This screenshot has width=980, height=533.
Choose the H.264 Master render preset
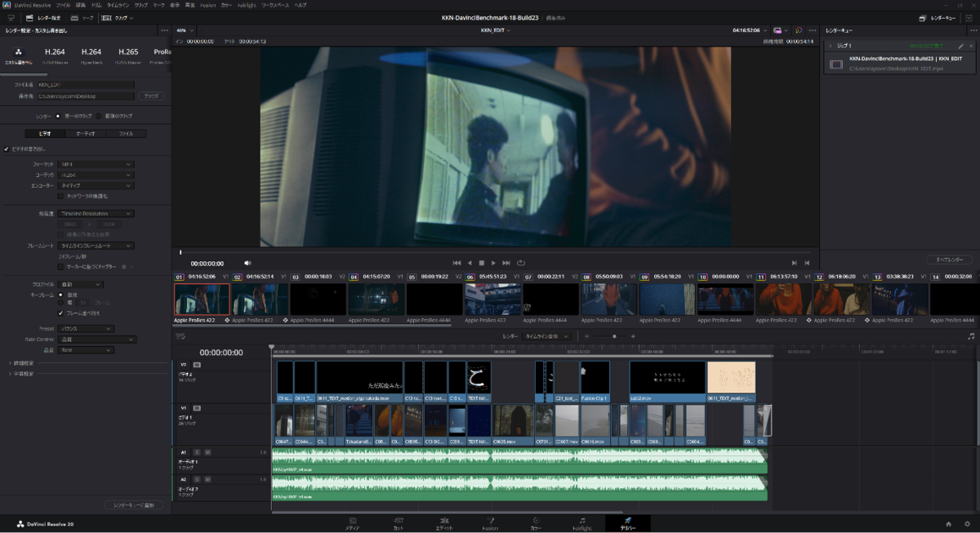55,56
